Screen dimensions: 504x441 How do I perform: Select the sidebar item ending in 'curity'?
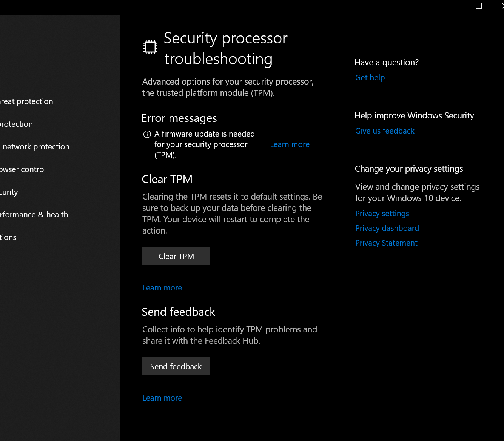point(9,192)
